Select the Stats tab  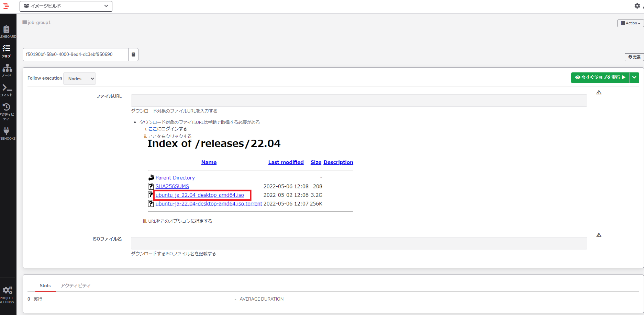(x=45, y=285)
